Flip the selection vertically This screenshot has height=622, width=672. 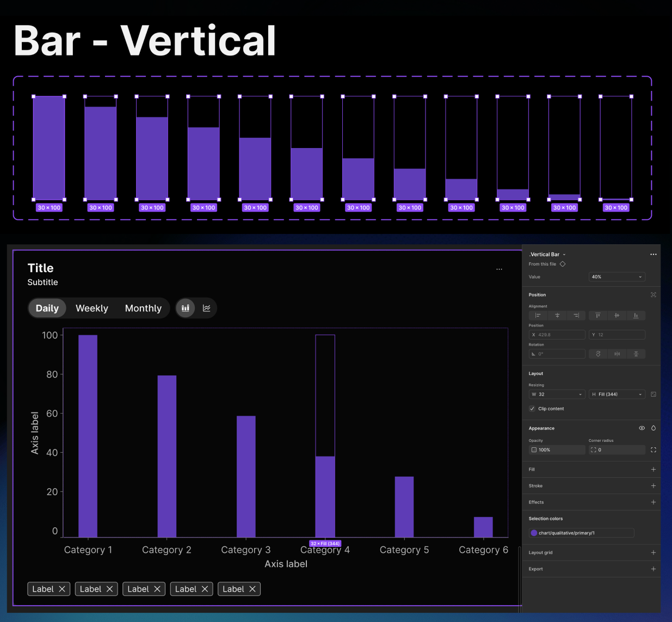point(636,354)
